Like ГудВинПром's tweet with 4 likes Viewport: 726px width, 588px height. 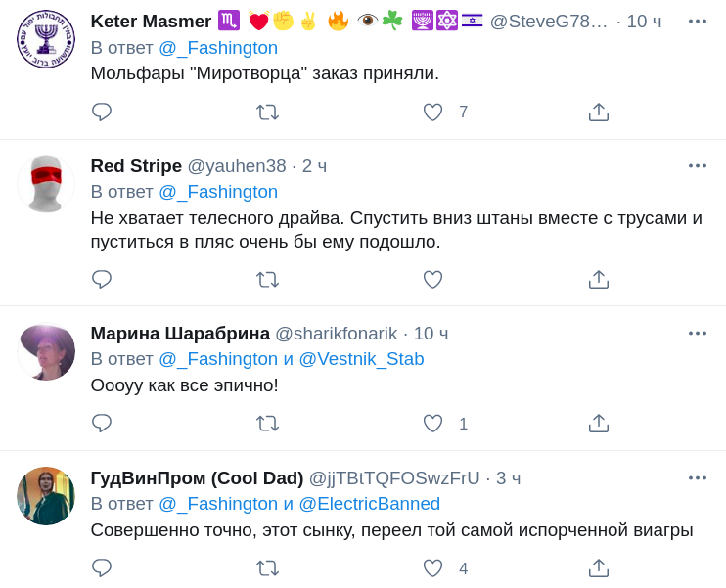coord(432,568)
